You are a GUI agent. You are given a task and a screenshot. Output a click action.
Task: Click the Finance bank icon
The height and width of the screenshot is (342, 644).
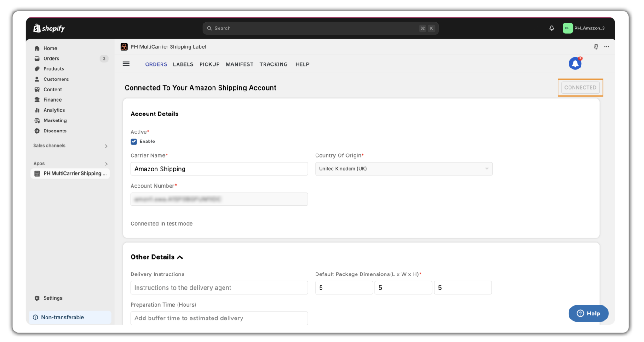(x=37, y=100)
